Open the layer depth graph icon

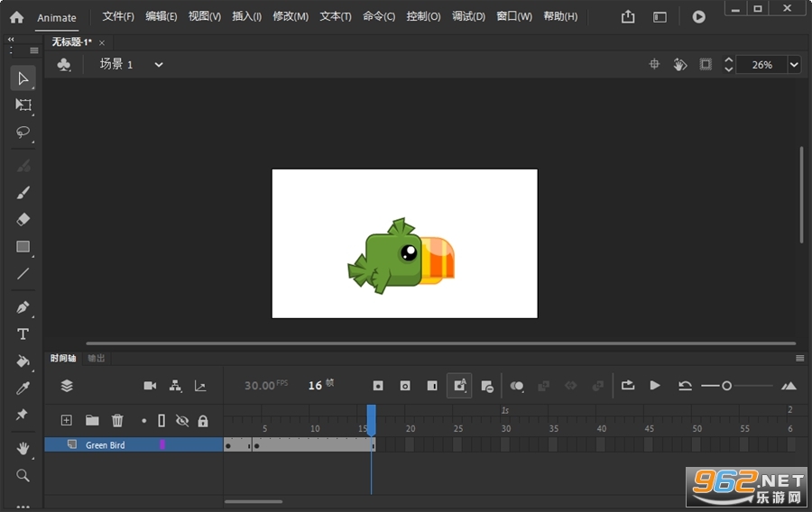(200, 386)
